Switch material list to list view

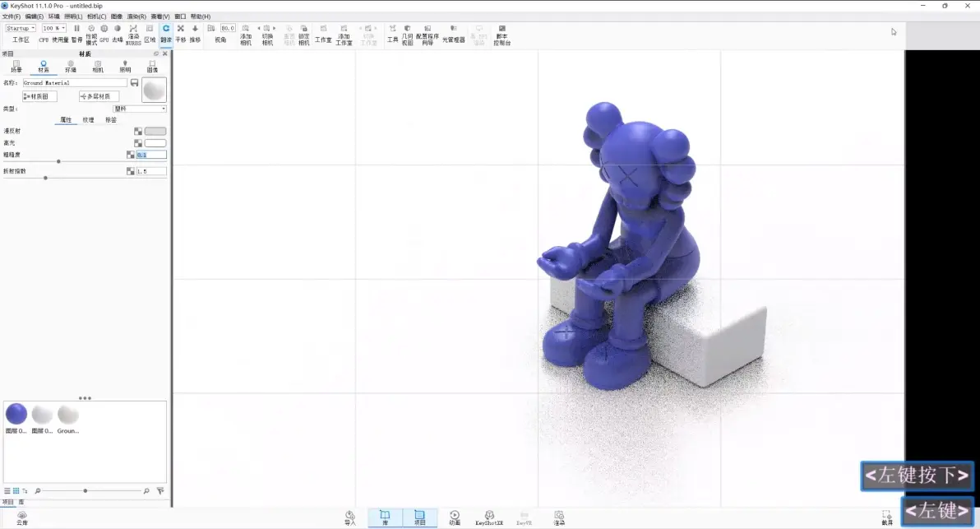click(x=7, y=491)
